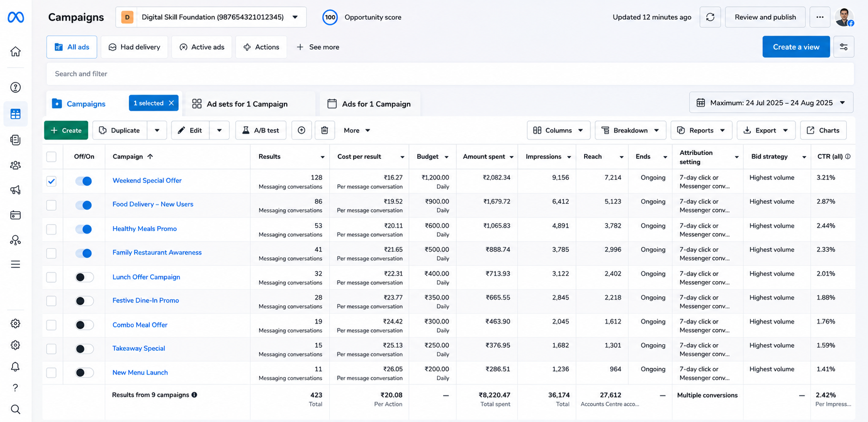868x422 pixels.
Task: Click See more views option
Action: point(318,47)
